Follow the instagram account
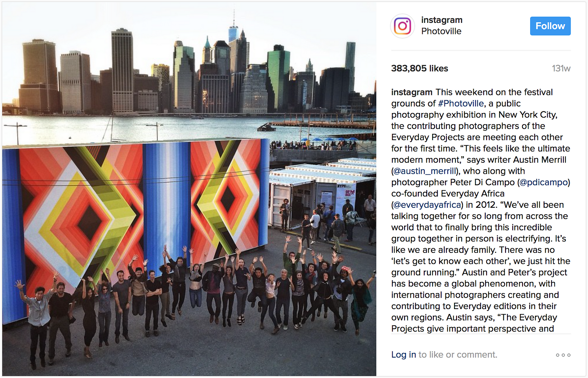 (550, 26)
